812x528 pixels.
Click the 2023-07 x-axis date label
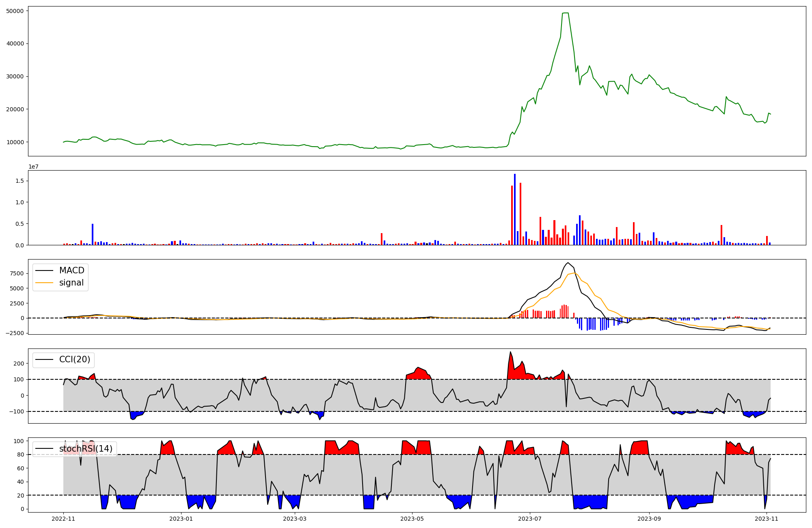[x=530, y=519]
